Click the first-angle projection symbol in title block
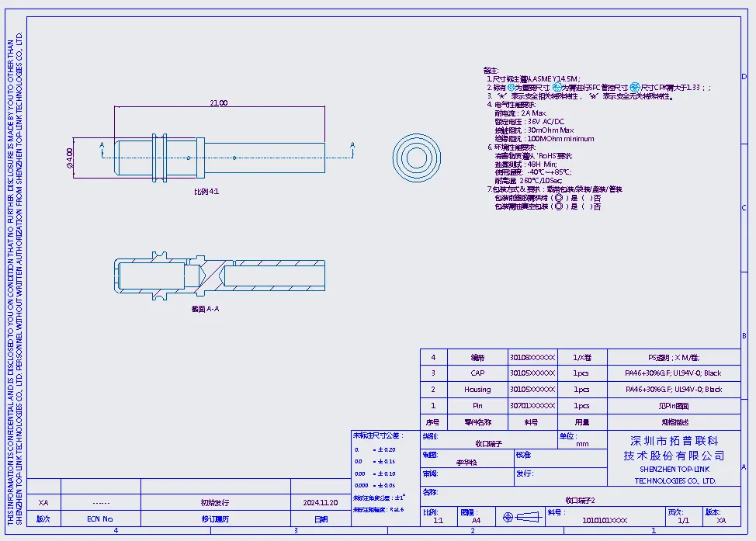The height and width of the screenshot is (541, 756). (520, 518)
